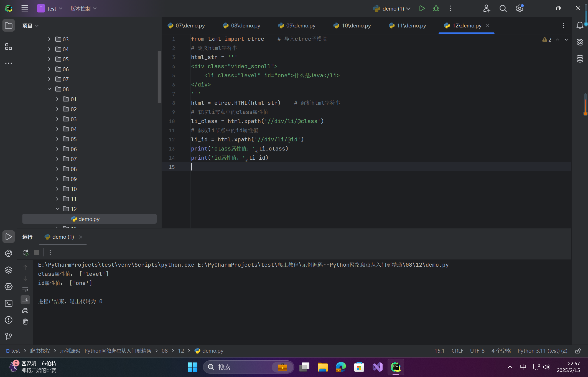
Task: Expand the top-level 03 folder
Action: pos(49,39)
